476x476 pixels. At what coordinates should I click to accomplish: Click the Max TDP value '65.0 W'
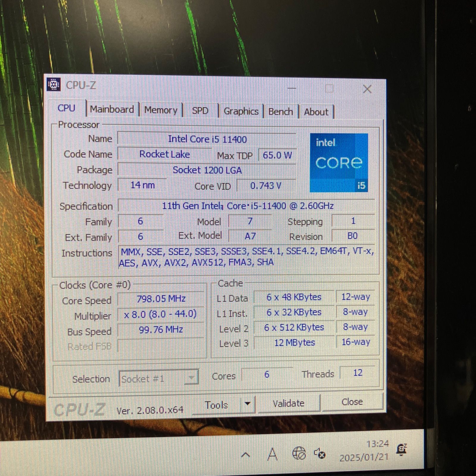277,155
